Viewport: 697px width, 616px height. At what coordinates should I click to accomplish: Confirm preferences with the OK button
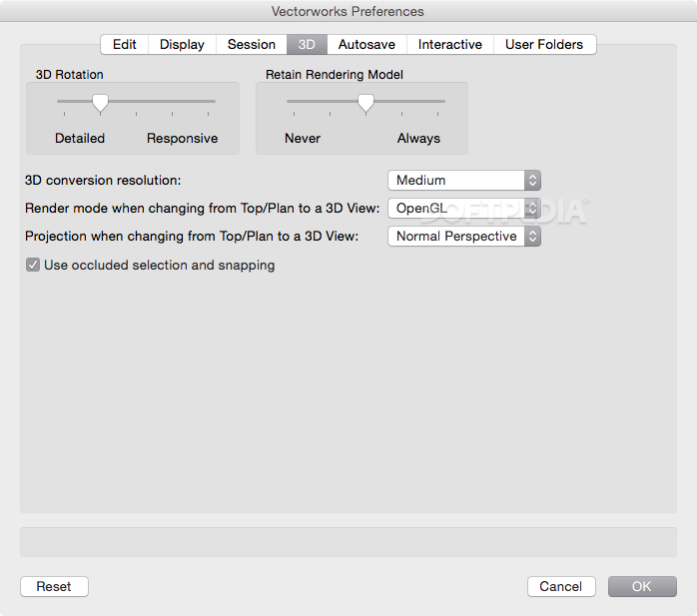point(642,587)
